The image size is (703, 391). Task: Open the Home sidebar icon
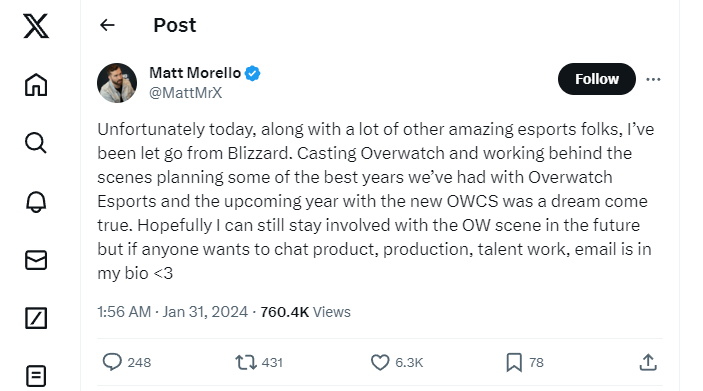coord(36,84)
